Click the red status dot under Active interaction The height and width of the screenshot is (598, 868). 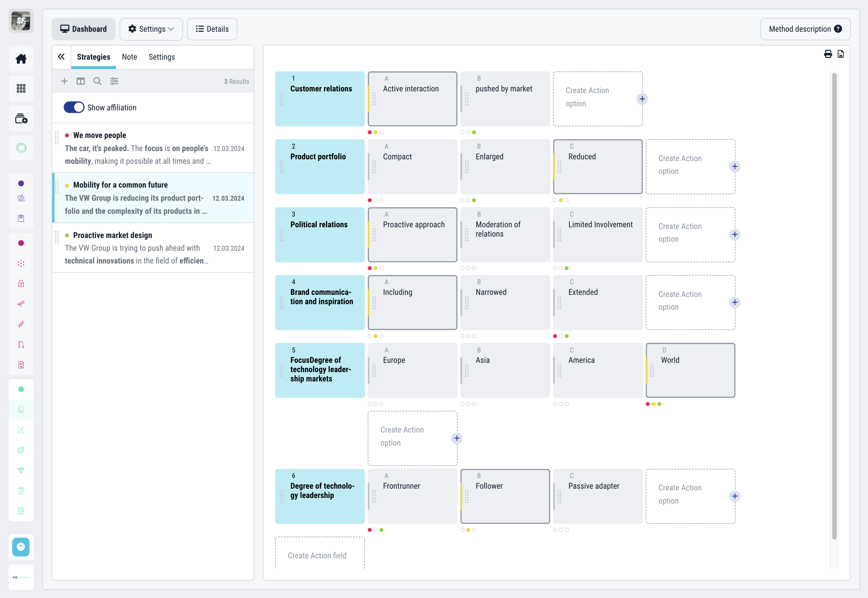coord(370,132)
